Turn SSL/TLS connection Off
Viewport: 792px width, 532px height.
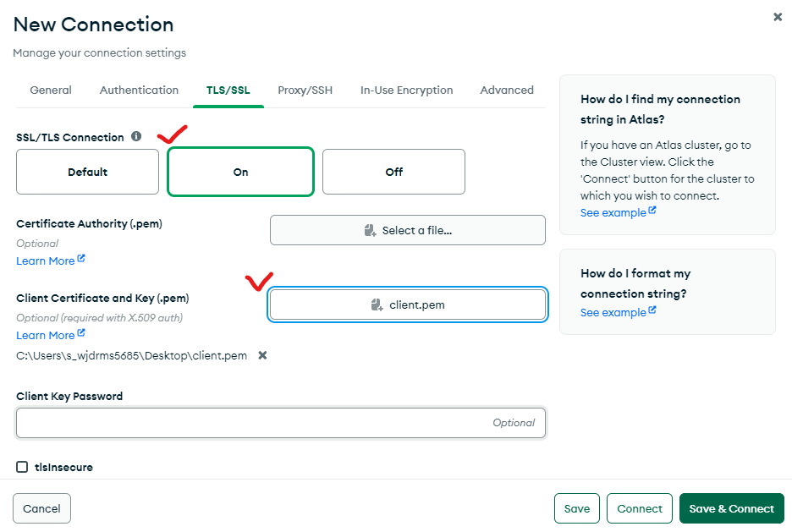click(x=393, y=172)
